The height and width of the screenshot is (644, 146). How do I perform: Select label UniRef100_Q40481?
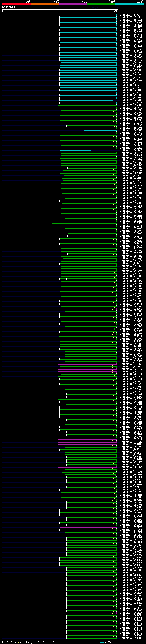coord(131,63)
